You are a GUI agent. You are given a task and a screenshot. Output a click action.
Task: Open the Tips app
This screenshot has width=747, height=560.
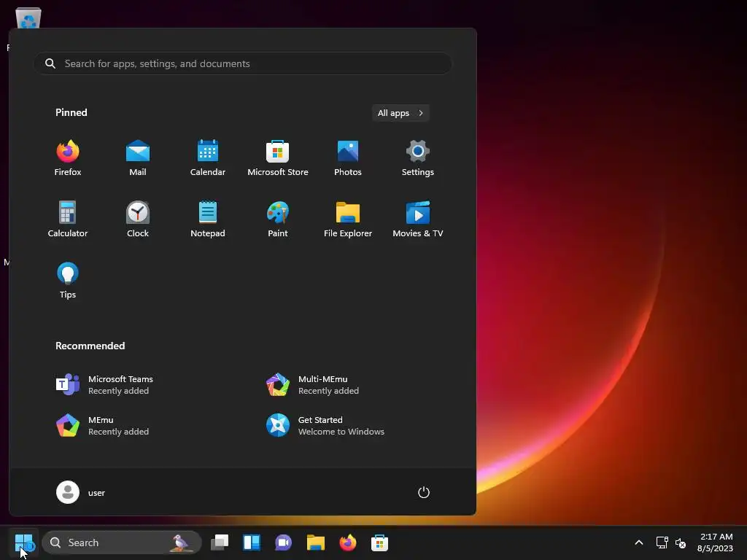(x=68, y=281)
